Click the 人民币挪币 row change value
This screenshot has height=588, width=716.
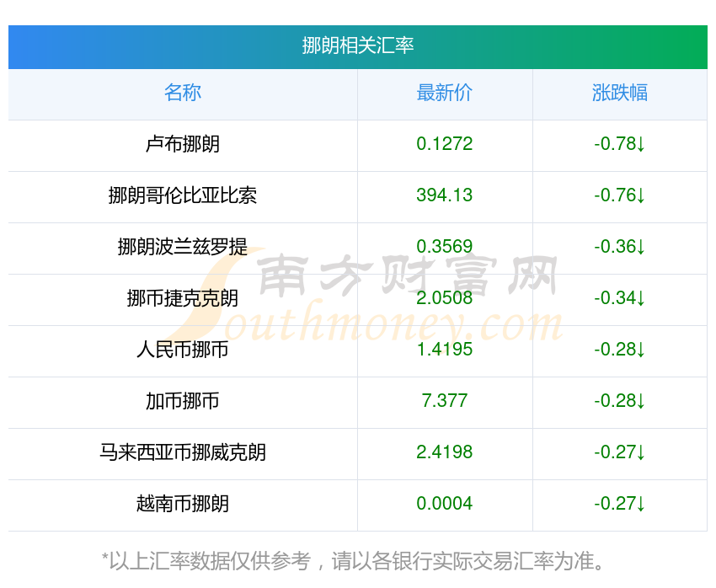click(x=620, y=350)
